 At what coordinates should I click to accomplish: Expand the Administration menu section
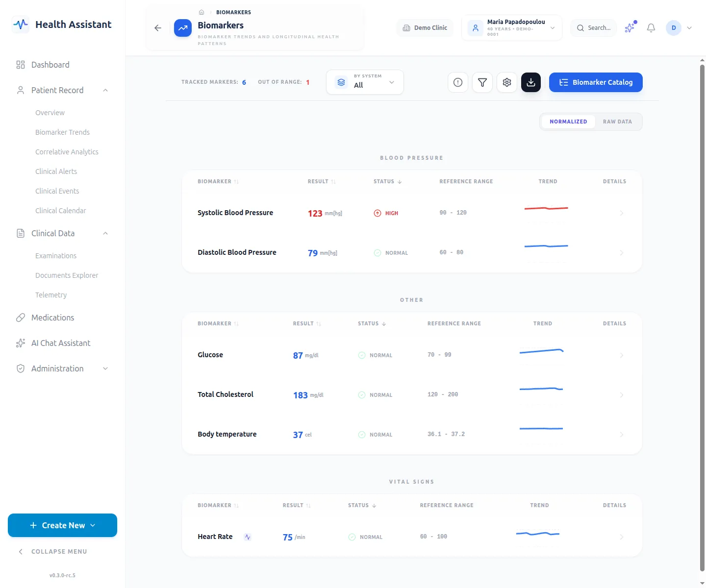tap(62, 368)
